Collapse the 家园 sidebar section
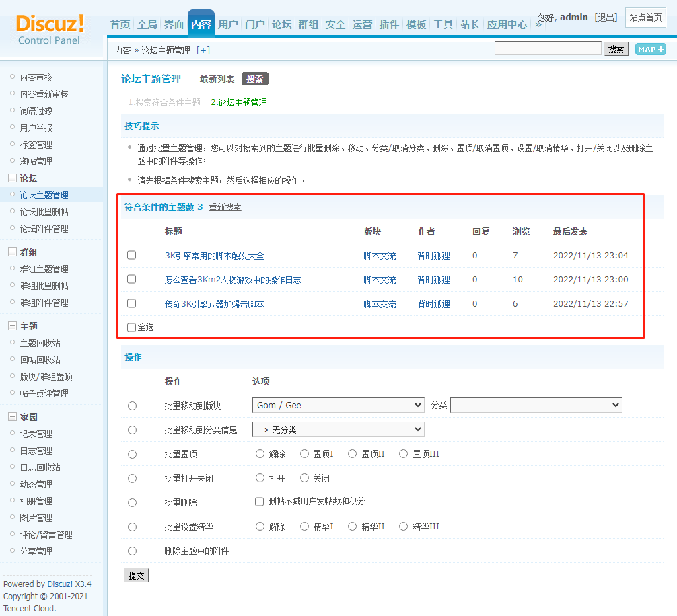 pos(12,417)
